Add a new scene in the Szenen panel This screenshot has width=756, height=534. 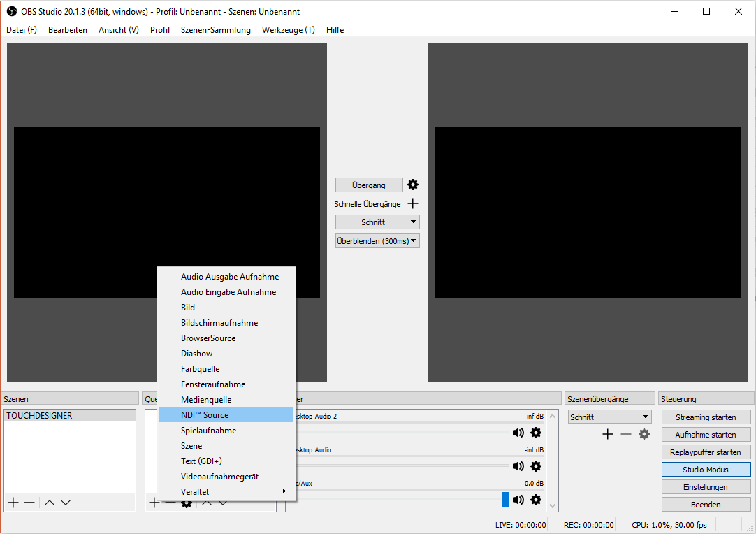[13, 503]
